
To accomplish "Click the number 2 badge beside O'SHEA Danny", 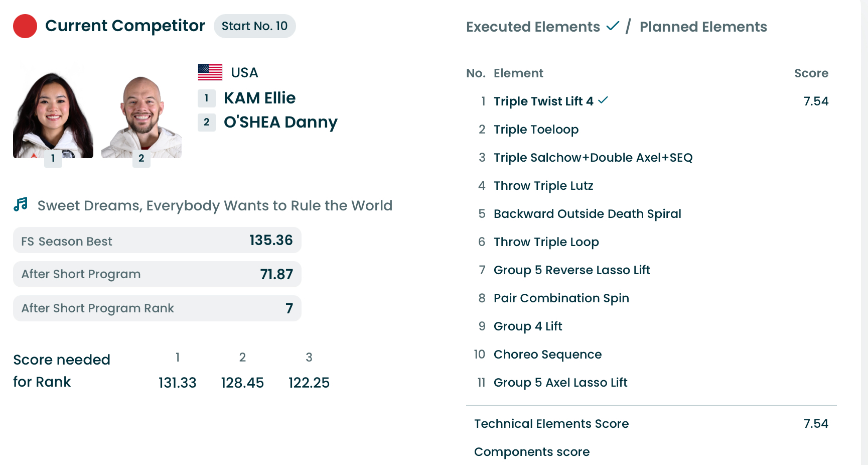I will (207, 123).
